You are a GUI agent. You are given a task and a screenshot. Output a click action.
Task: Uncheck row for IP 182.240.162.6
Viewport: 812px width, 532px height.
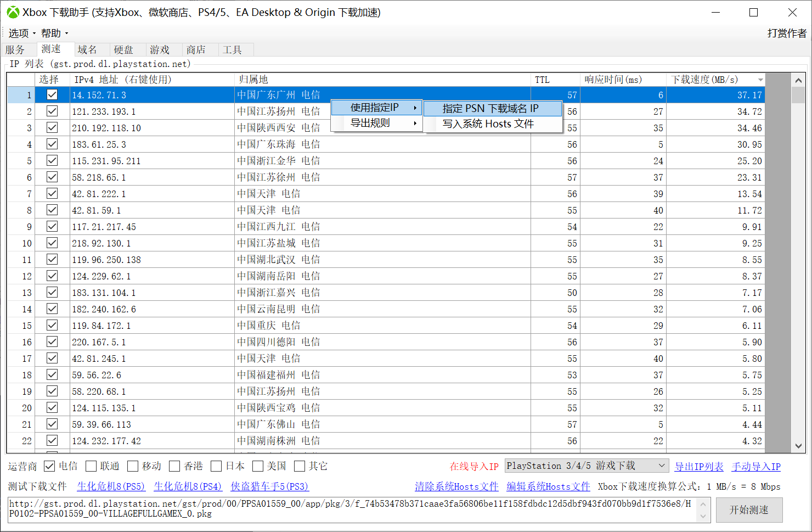click(x=52, y=309)
